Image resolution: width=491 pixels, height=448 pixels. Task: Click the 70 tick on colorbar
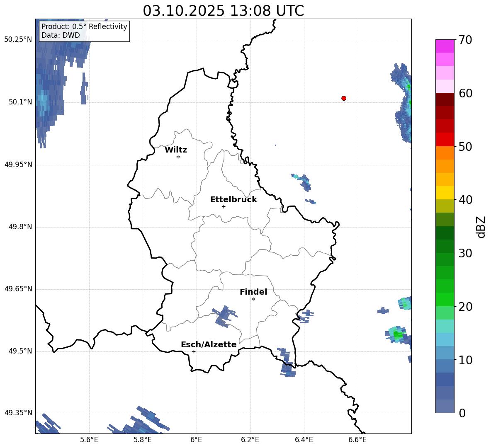coord(465,40)
